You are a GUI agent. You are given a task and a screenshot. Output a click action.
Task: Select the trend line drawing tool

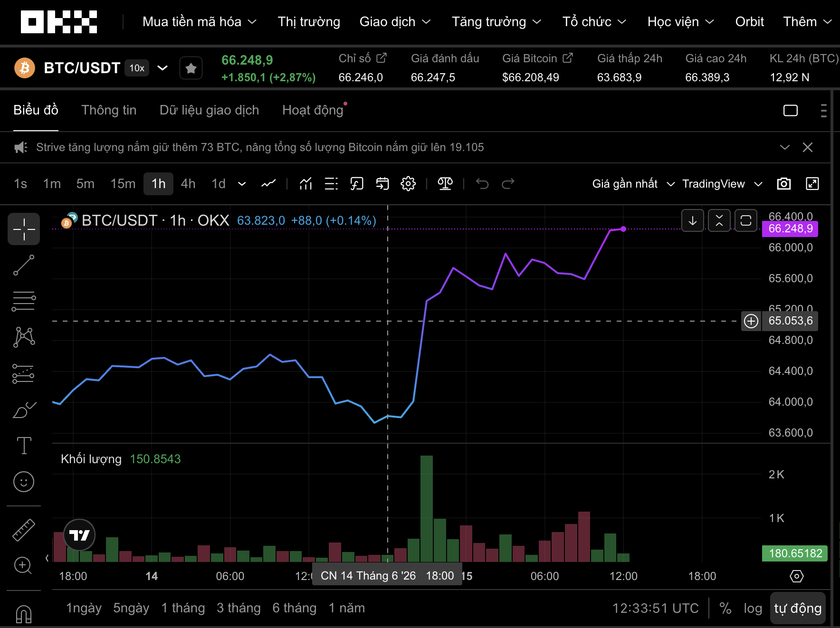coord(24,265)
